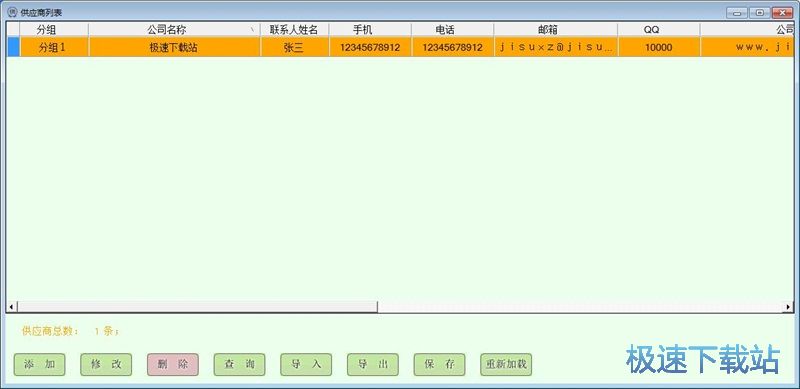Click the 供应商列表 window title icon
Screen dimensions: 800x389
click(13, 12)
